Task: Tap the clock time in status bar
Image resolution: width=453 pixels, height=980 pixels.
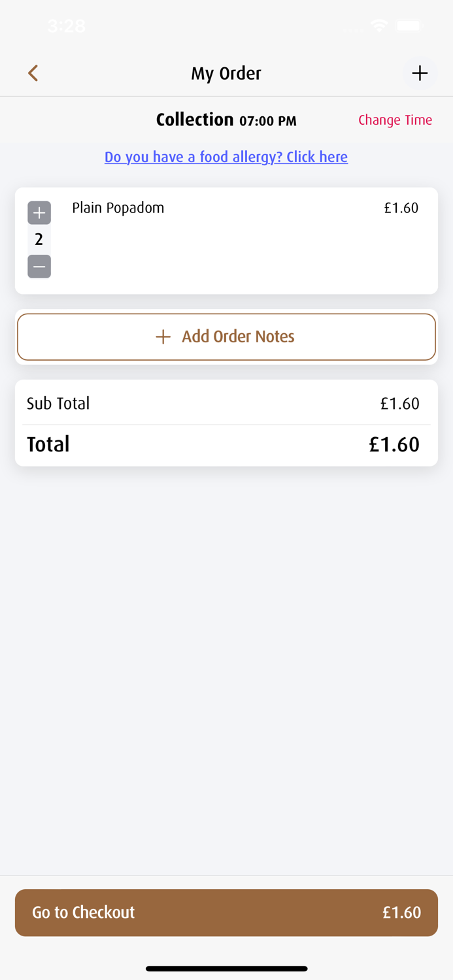Action: [x=67, y=25]
